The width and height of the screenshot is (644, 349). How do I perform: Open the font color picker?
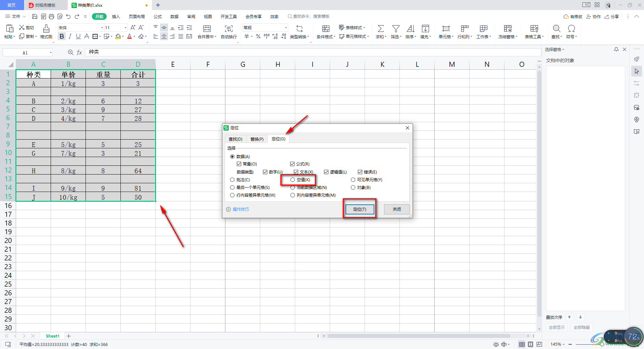pos(135,36)
